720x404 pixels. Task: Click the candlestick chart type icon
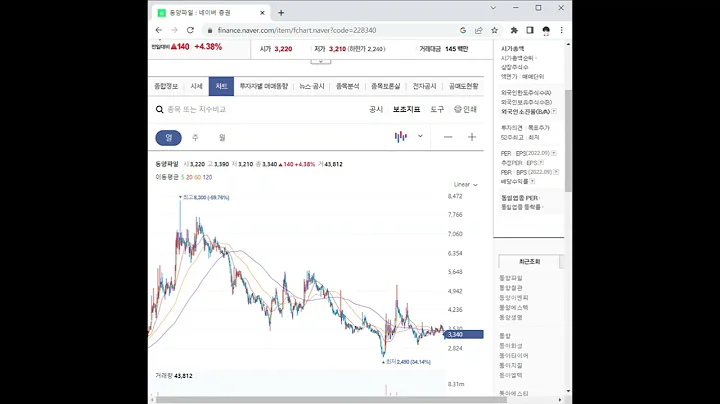(x=400, y=137)
